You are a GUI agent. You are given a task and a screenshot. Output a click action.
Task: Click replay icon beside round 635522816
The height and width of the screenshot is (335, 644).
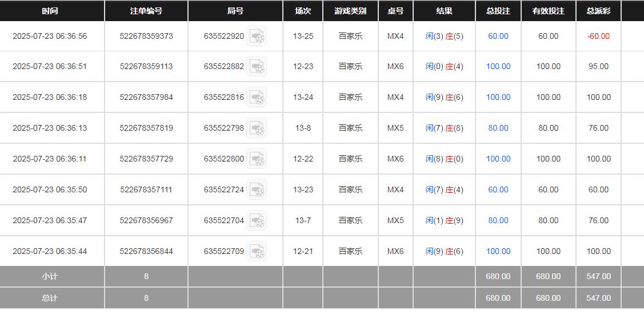(257, 98)
